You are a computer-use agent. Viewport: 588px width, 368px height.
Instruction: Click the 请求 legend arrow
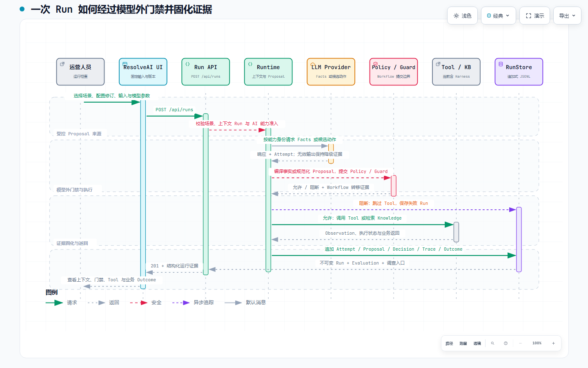point(54,303)
